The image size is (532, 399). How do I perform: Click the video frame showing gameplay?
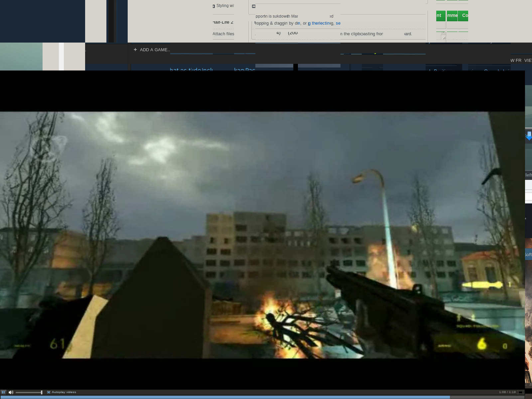tap(262, 235)
